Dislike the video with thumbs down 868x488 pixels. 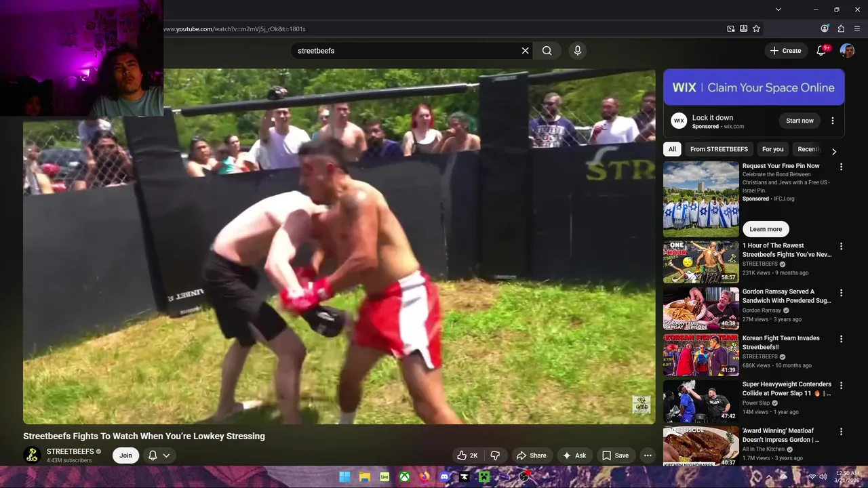point(495,455)
